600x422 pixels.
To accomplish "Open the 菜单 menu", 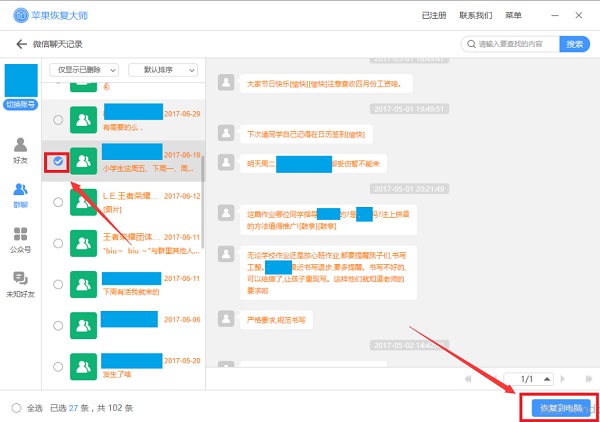I will pos(513,16).
